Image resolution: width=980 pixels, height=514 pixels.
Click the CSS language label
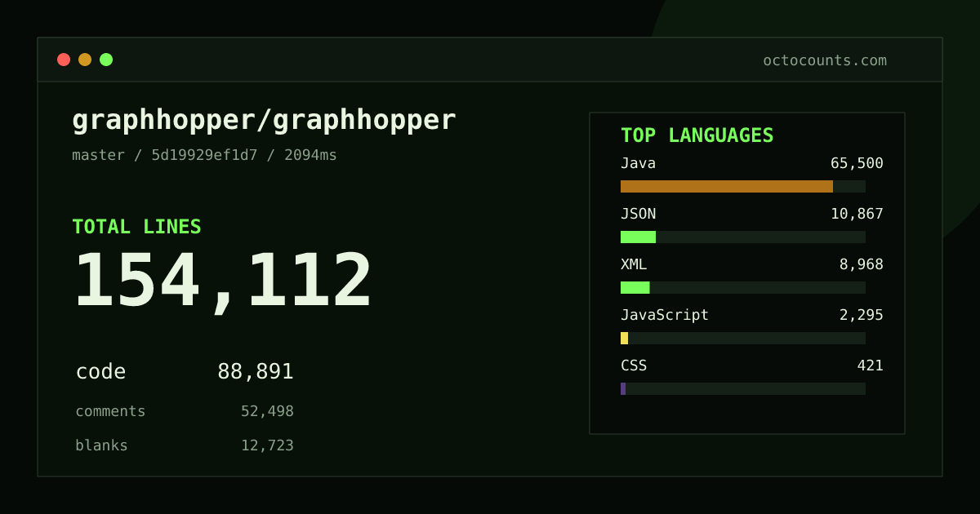click(x=634, y=366)
